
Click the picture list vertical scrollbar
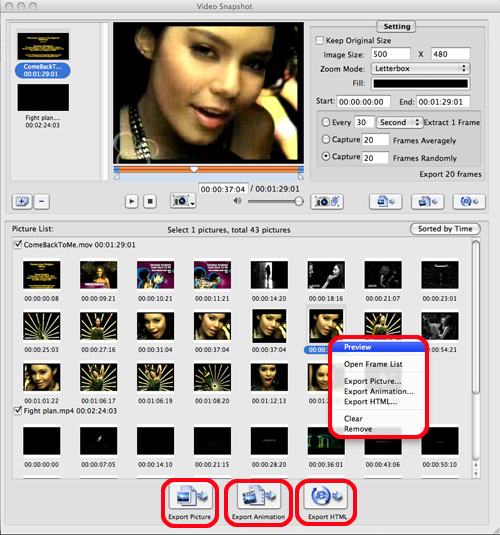coord(476,317)
